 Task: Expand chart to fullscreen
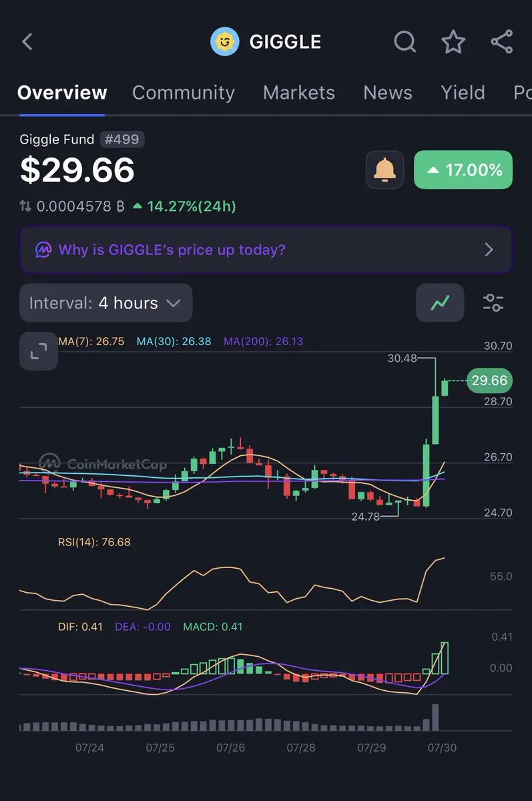point(39,350)
